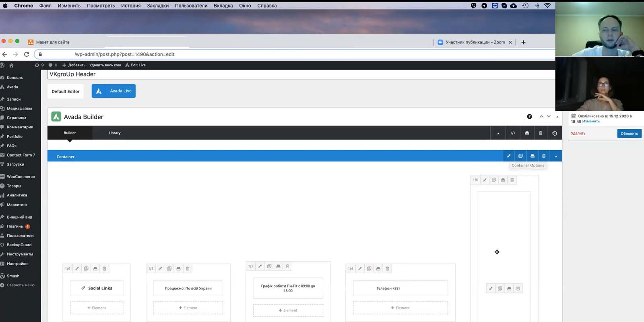Open Container options pencil icon
This screenshot has width=644, height=322.
[x=509, y=156]
